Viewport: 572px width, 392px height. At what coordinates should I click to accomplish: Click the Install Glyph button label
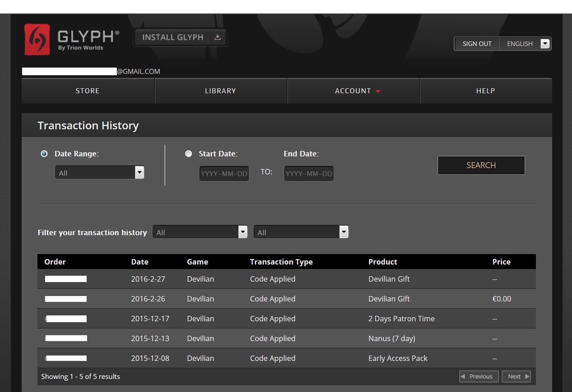(173, 37)
